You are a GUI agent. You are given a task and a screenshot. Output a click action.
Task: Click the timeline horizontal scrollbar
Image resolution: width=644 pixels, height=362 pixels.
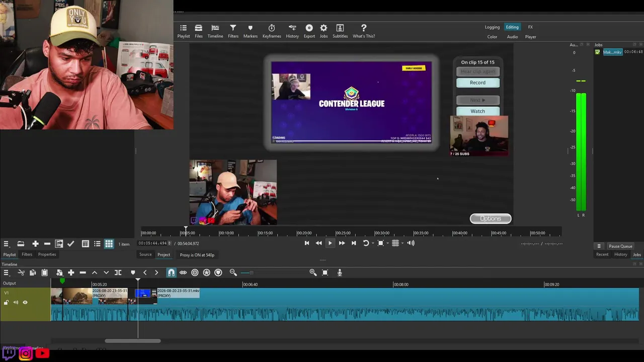[x=133, y=341]
